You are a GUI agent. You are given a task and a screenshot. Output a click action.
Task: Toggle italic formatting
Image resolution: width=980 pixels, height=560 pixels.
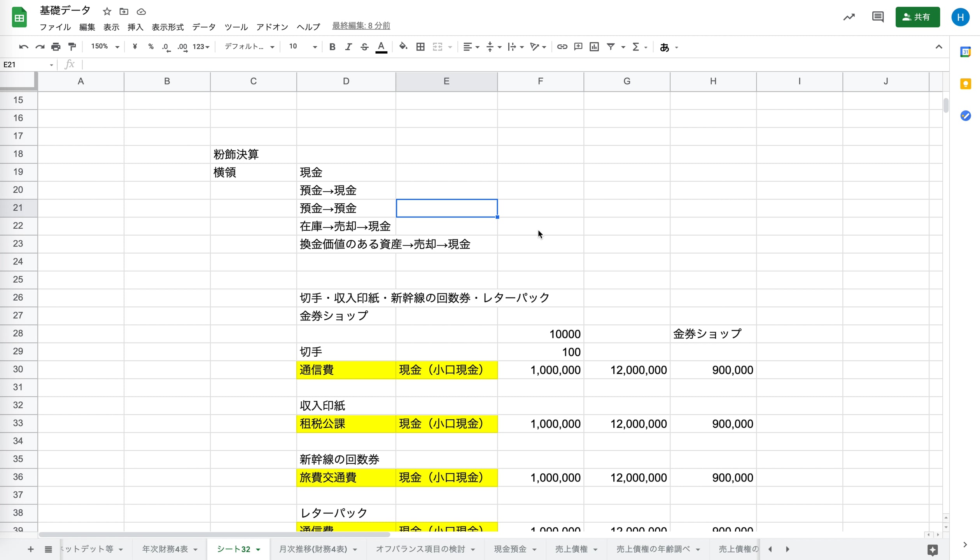point(348,47)
